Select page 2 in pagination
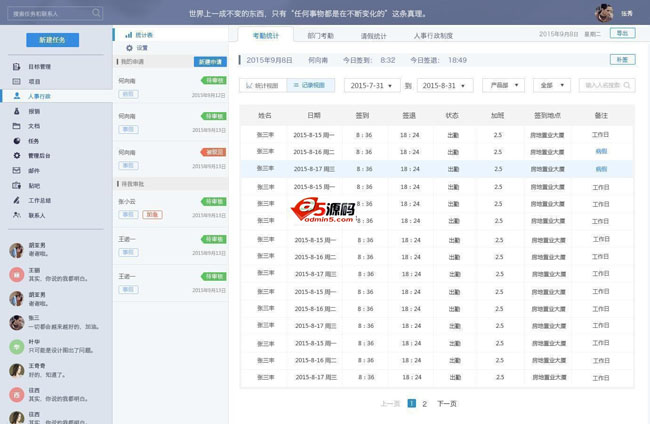 tap(424, 403)
